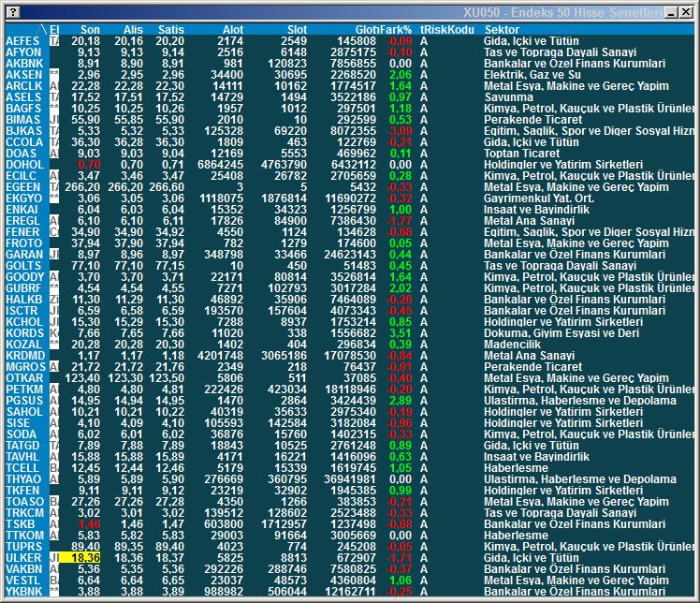This screenshot has width=700, height=603.
Task: Select the BJKAS symbol
Action: 23,131
